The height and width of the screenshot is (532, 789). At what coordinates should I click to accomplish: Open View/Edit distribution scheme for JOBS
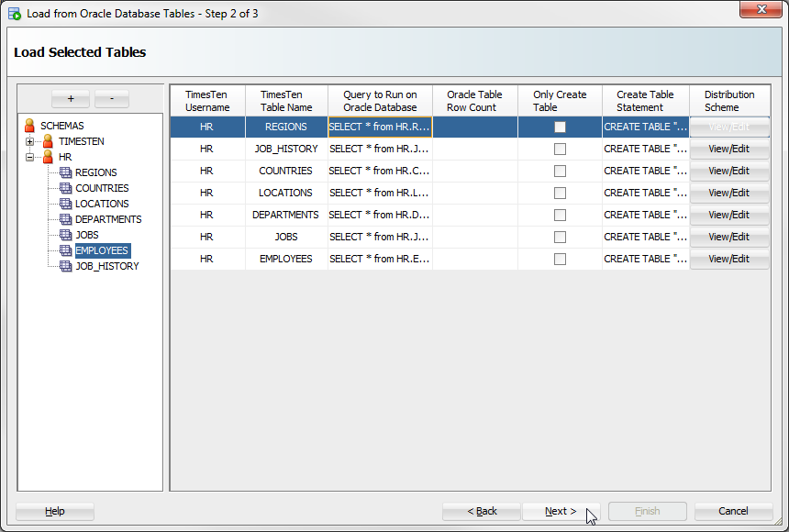pos(729,237)
